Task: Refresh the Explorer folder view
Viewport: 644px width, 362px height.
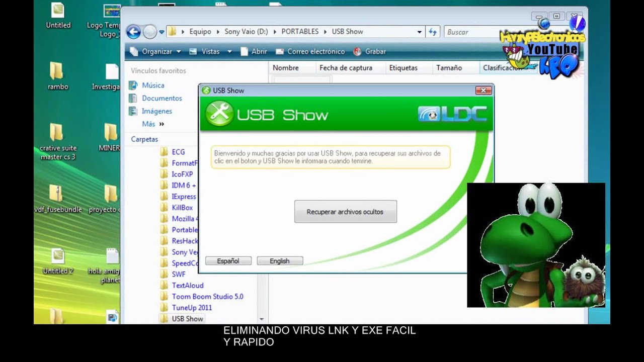Action: 432,32
